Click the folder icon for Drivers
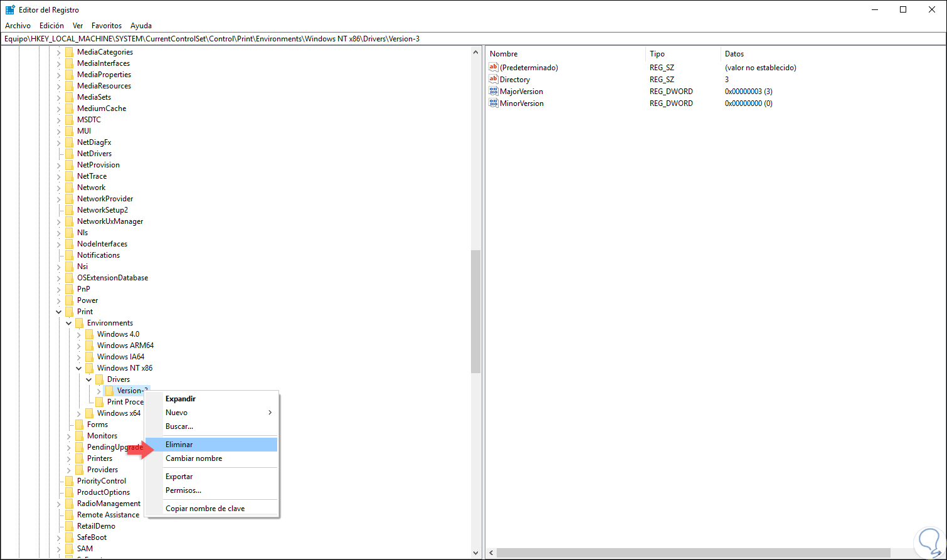 pos(99,379)
